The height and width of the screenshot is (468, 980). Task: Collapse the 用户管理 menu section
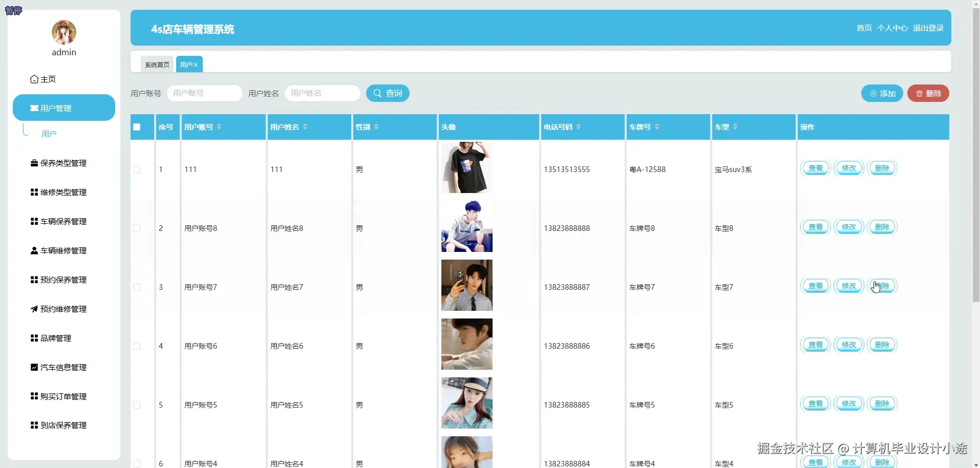tap(64, 108)
